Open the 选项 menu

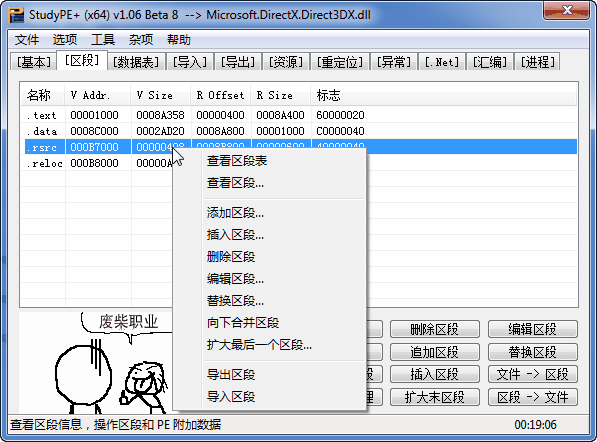pyautogui.click(x=65, y=40)
